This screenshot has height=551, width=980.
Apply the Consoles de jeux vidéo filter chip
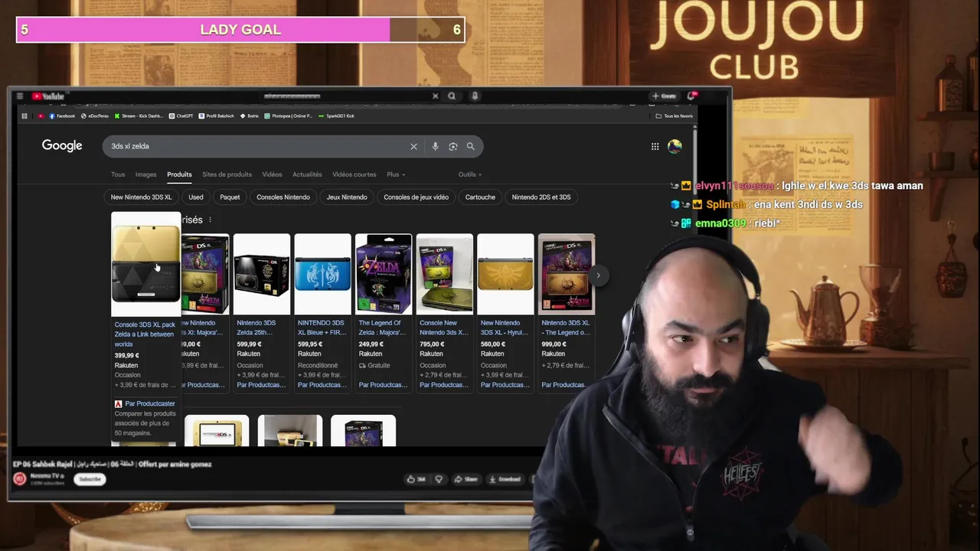click(416, 197)
